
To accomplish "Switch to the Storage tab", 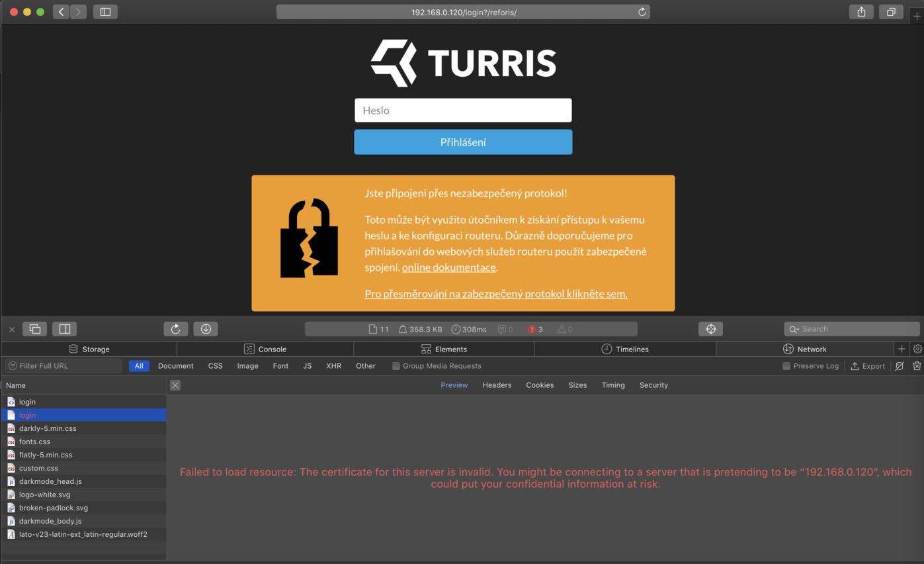I will pyautogui.click(x=89, y=349).
